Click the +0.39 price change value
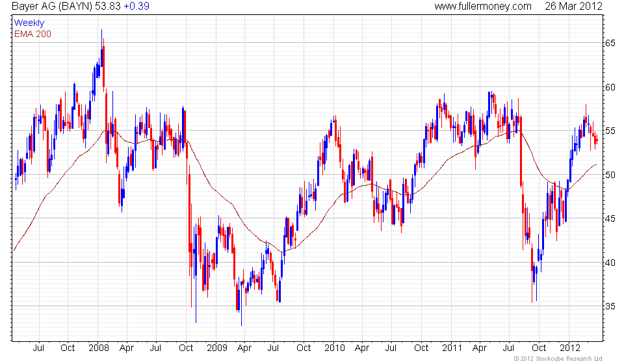The width and height of the screenshot is (637, 364). pyautogui.click(x=136, y=6)
